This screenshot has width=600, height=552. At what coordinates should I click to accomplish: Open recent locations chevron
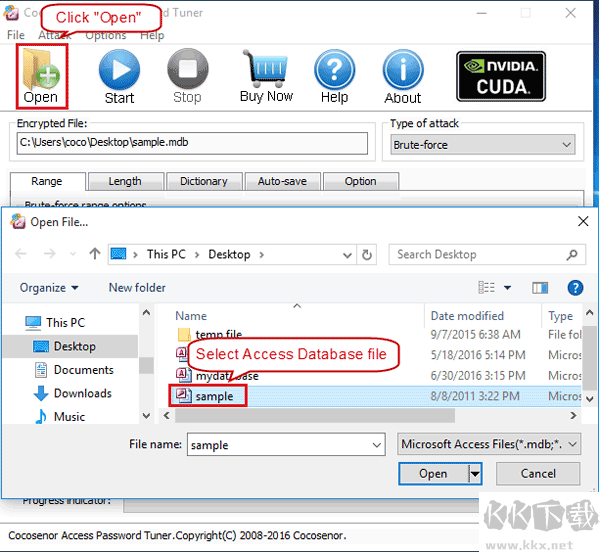(73, 254)
